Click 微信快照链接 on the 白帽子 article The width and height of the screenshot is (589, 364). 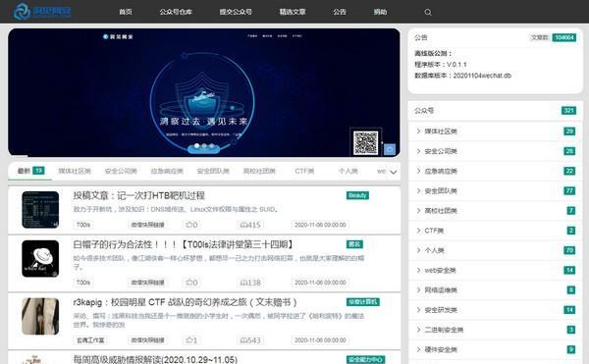pyautogui.click(x=147, y=283)
